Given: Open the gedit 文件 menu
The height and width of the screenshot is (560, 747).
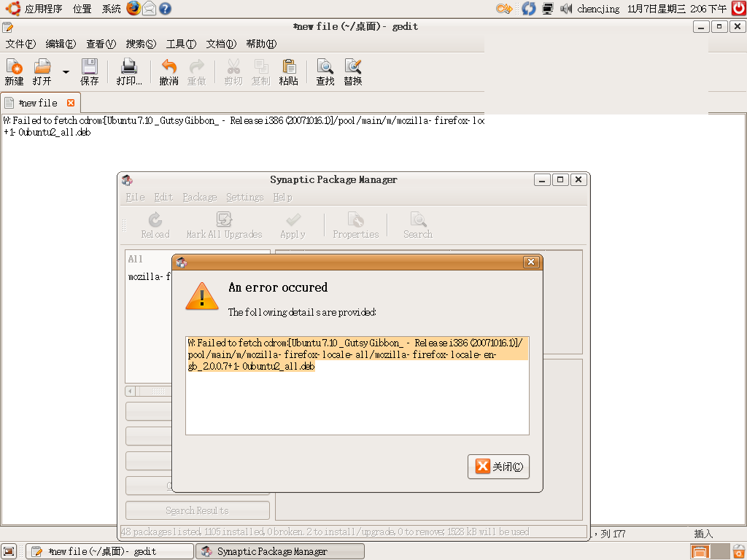Looking at the screenshot, I should (x=20, y=44).
